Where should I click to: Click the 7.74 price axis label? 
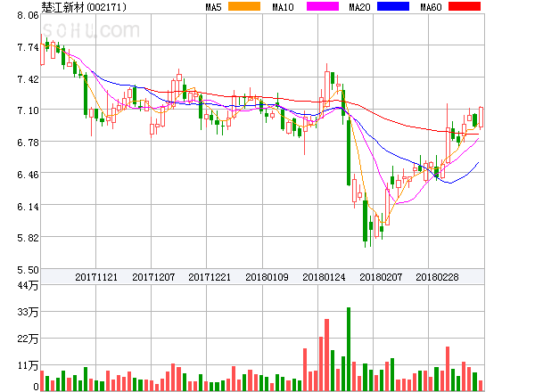coord(28,47)
